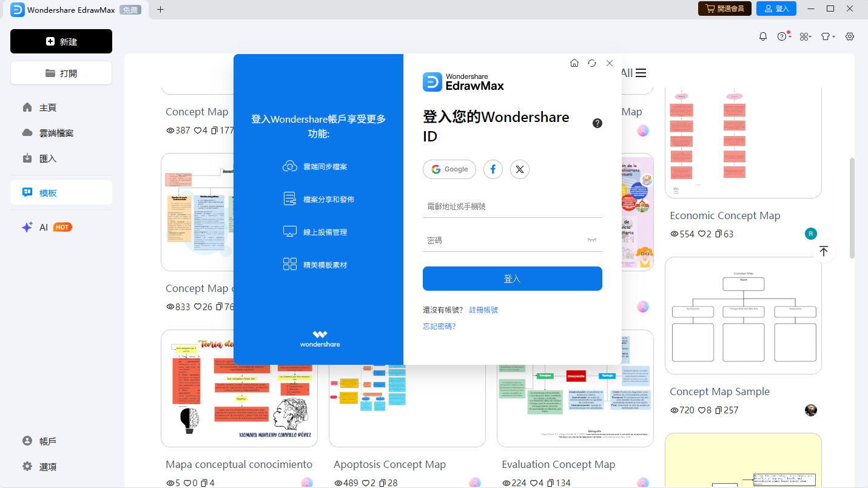Sign in with Google account
This screenshot has width=868, height=488.
tap(449, 169)
